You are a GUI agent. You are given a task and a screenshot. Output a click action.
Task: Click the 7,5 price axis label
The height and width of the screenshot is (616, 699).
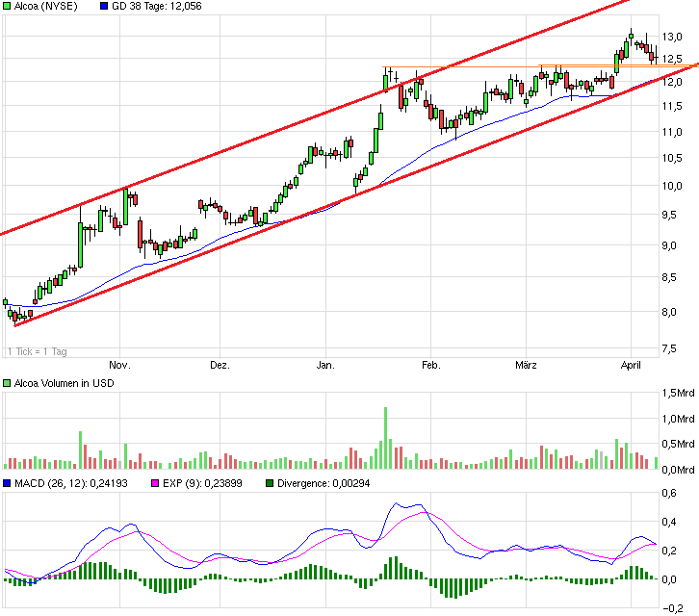click(673, 348)
